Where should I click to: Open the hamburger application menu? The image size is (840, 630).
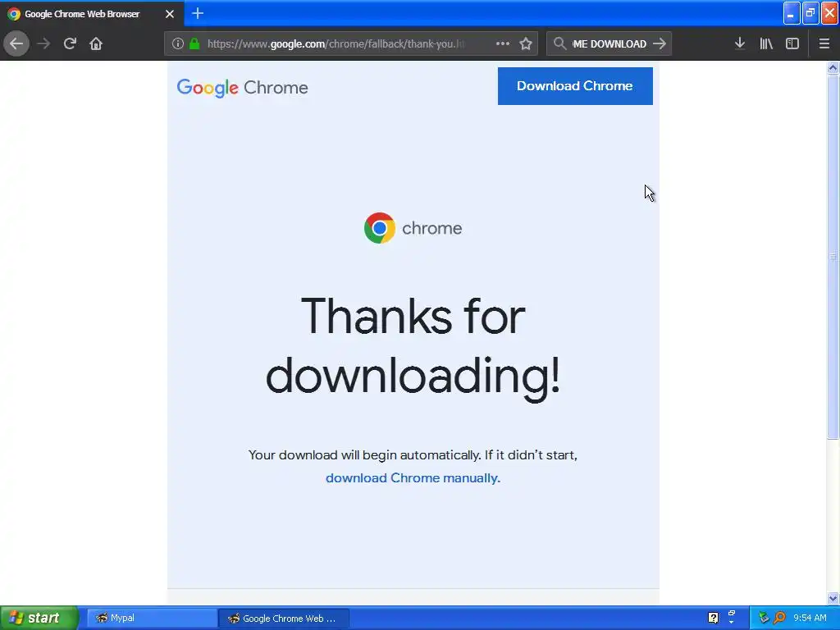(x=824, y=43)
